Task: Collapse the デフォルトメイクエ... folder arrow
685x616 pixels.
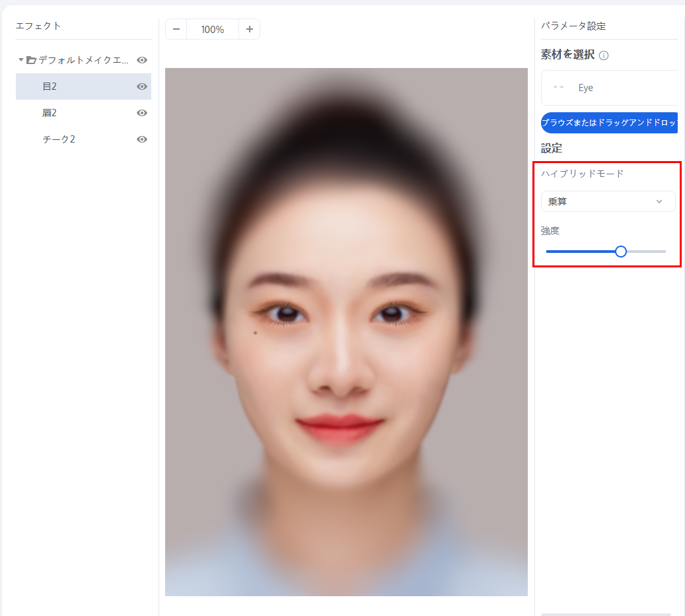Action: tap(20, 60)
